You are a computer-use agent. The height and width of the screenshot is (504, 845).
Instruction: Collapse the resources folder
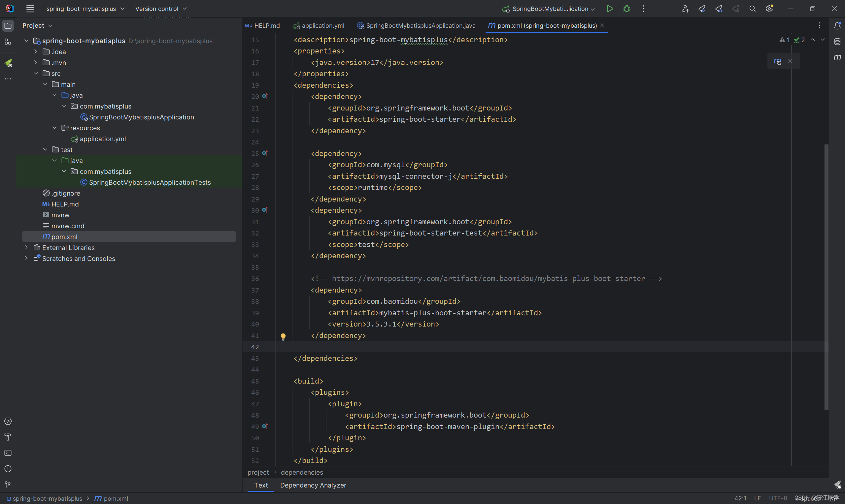point(54,128)
